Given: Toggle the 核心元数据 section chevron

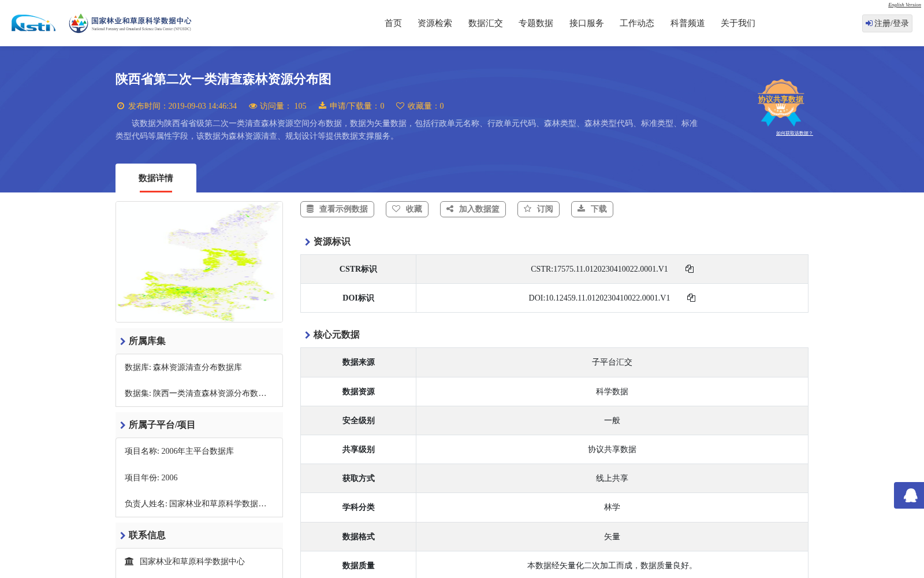Looking at the screenshot, I should 307,335.
